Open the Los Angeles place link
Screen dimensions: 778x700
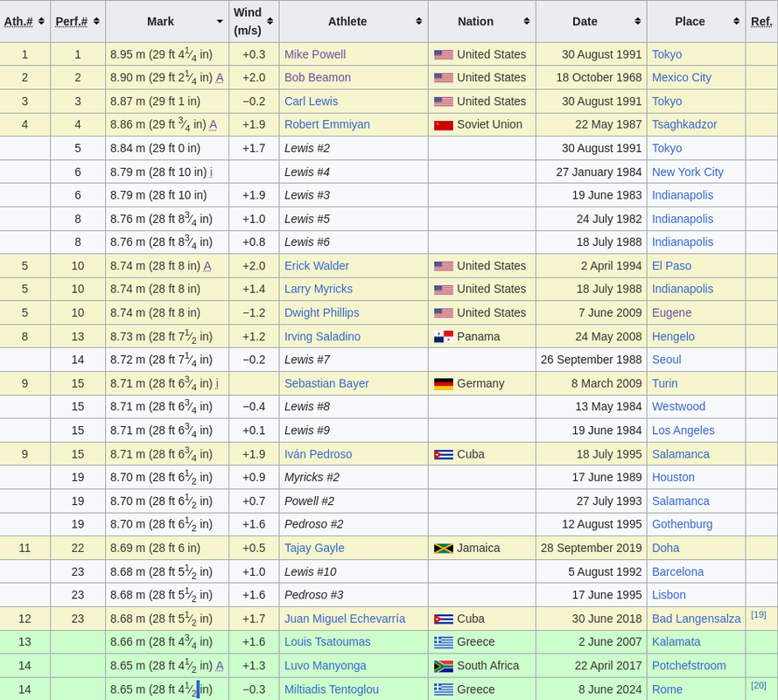[x=683, y=430]
